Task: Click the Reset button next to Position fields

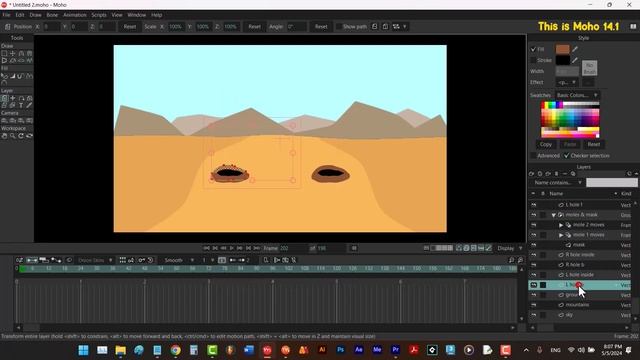Action: point(129,27)
